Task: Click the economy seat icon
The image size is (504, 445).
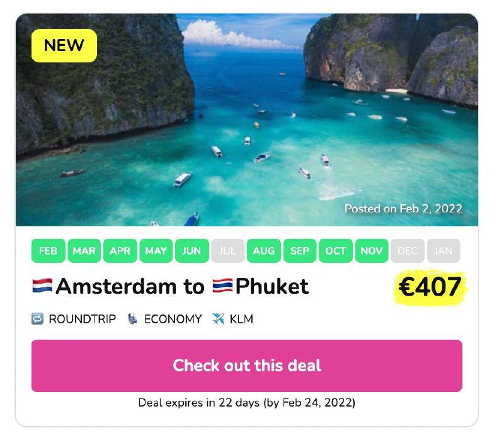Action: click(132, 319)
